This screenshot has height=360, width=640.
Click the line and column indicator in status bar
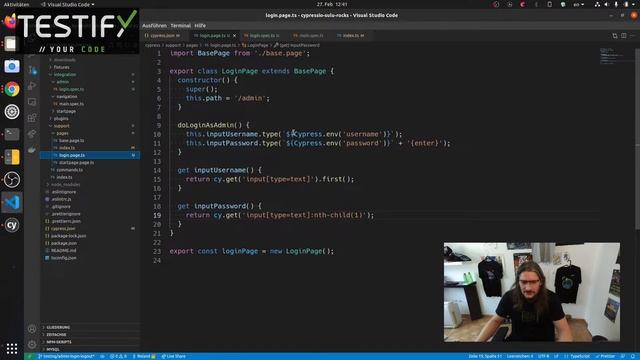coord(485,356)
